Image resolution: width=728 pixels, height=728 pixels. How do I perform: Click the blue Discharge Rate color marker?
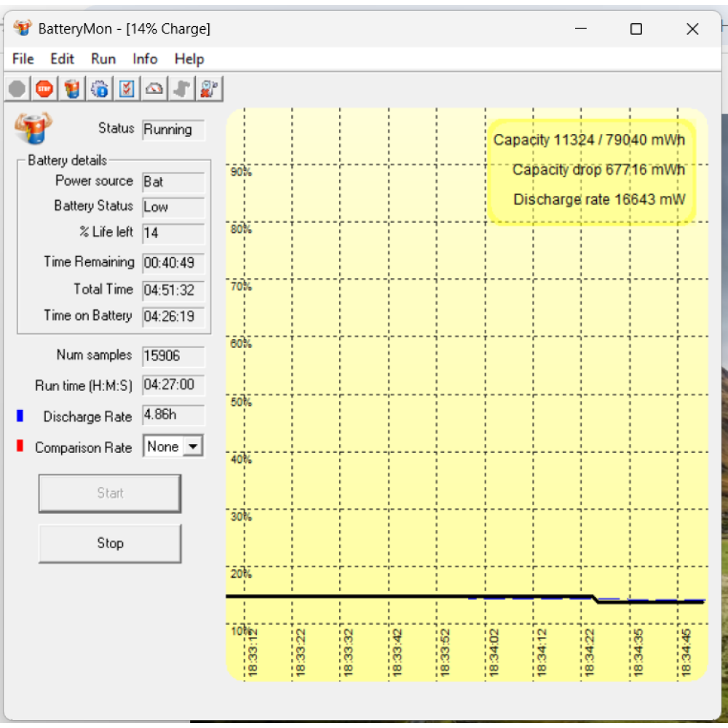pos(20,416)
